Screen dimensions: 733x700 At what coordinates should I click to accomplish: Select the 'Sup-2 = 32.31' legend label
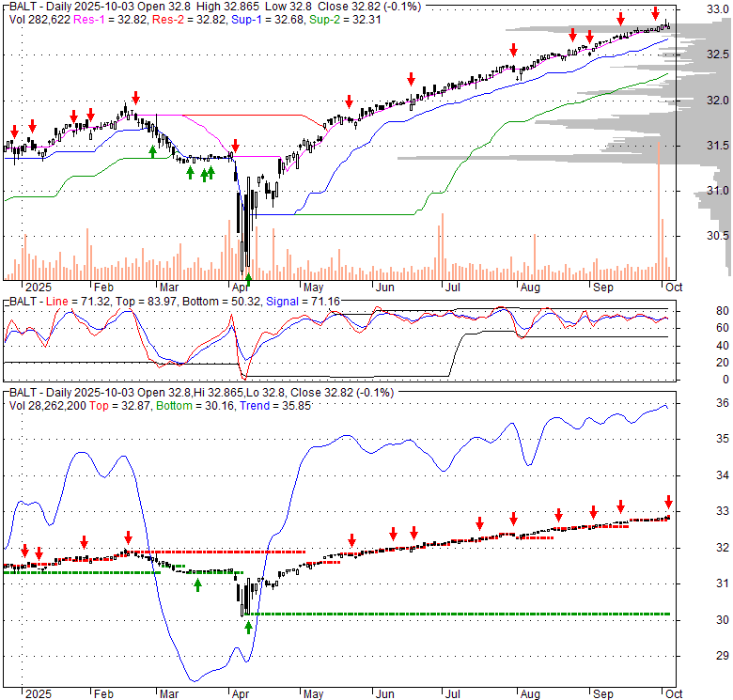point(345,20)
